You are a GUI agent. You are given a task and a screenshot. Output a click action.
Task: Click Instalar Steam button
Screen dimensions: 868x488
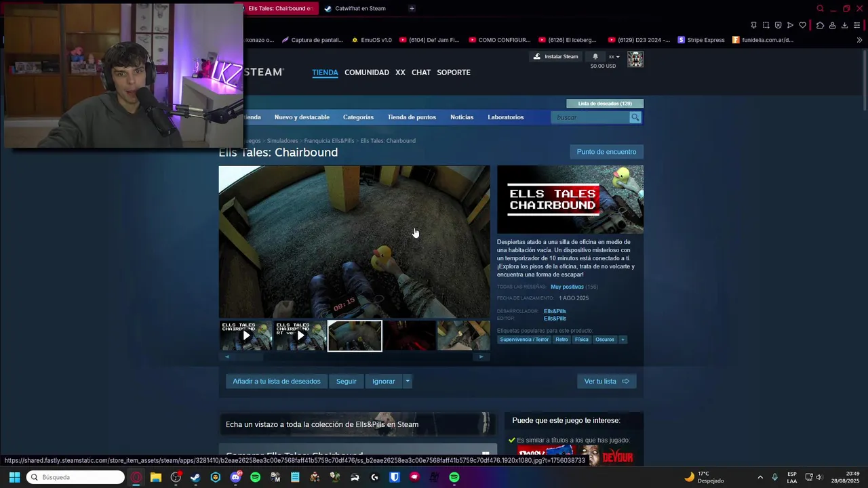[x=556, y=57]
